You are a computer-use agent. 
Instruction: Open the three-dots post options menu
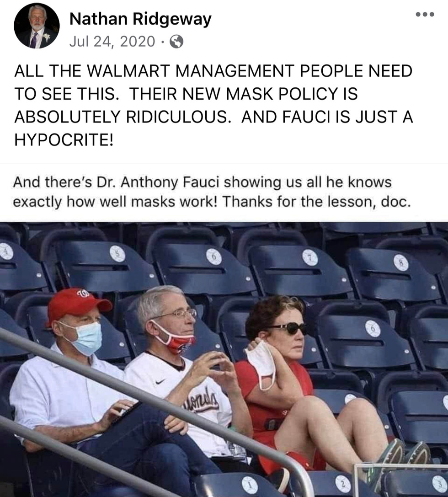425,14
